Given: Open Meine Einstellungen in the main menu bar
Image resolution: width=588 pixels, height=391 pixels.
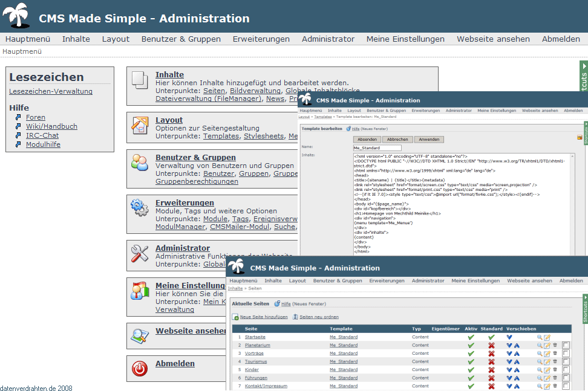Looking at the screenshot, I should click(405, 39).
